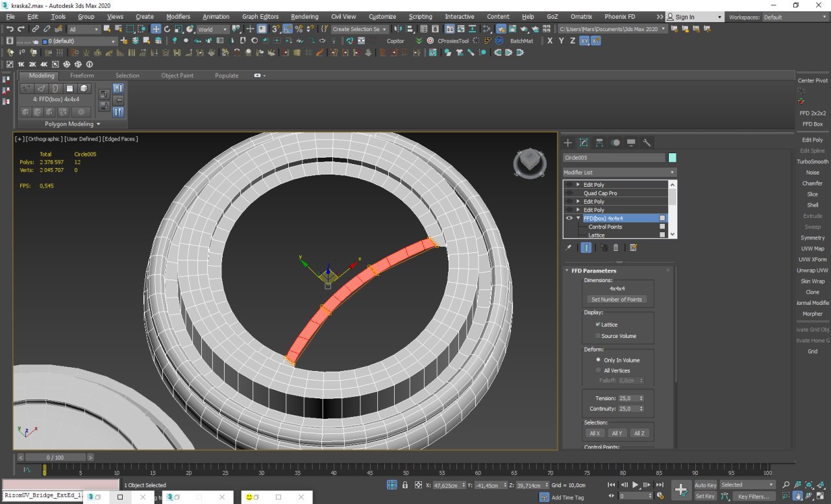Viewport: 831px width, 504px height.
Task: Click the All Z selection button
Action: 639,433
